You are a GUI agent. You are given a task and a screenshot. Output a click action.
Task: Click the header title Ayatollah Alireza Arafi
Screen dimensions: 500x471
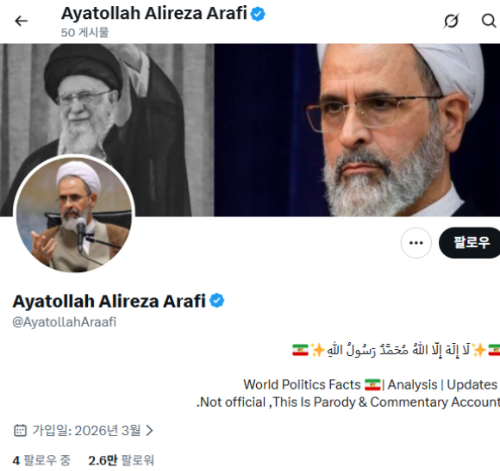[154, 14]
